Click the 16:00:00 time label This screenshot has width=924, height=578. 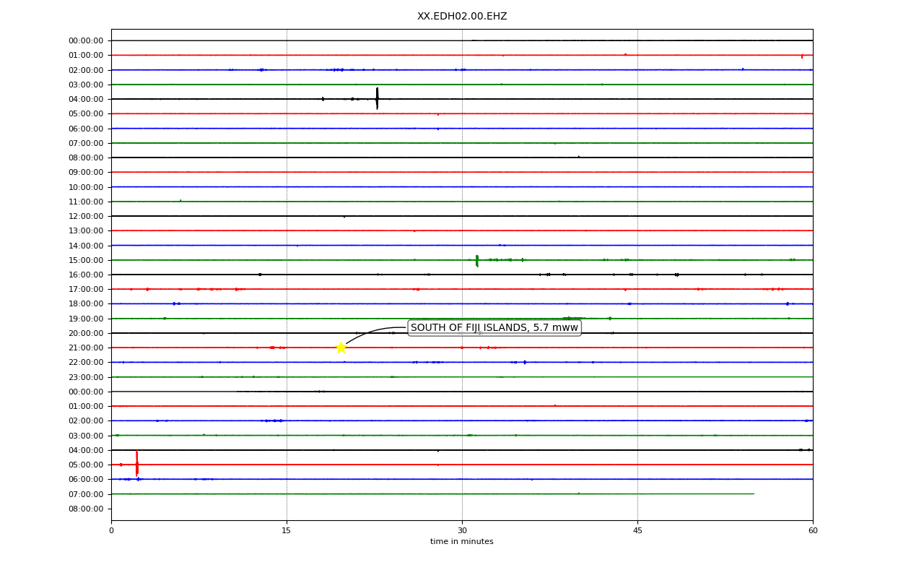tap(86, 275)
